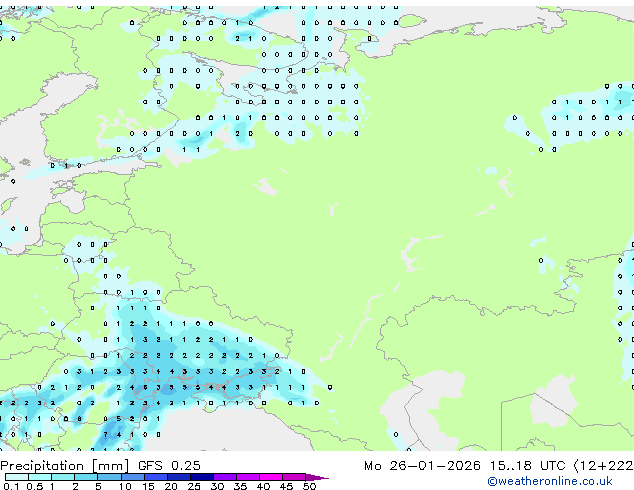Click the '0.5' legend scale label
634x490 pixels.
tap(34, 486)
